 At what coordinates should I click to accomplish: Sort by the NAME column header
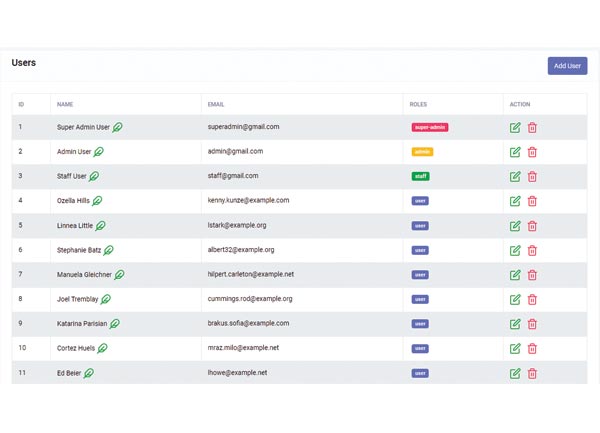pyautogui.click(x=65, y=104)
